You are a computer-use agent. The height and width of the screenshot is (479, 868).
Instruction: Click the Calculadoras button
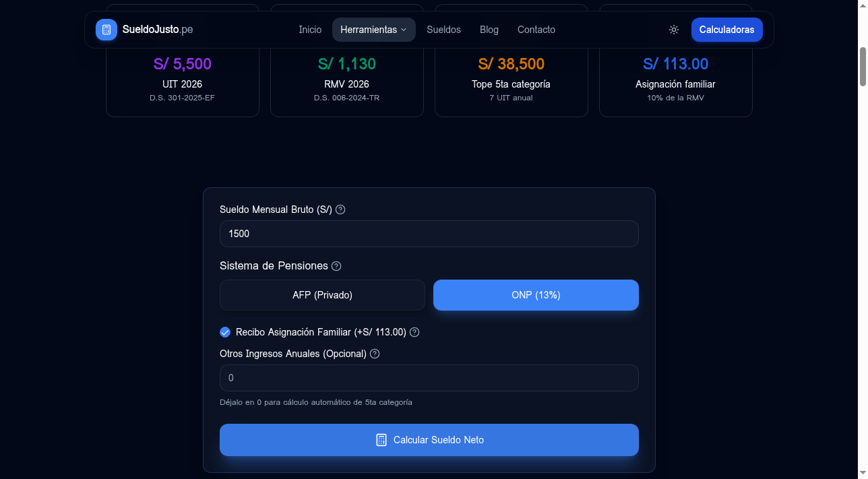point(726,30)
